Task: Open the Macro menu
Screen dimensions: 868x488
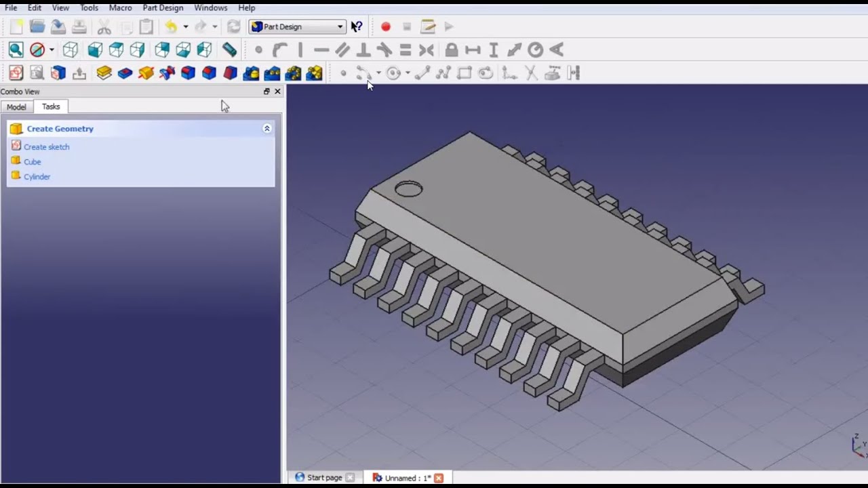Action: click(x=121, y=7)
